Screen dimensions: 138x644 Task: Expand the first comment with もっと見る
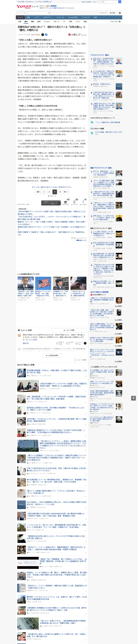click(33, 340)
